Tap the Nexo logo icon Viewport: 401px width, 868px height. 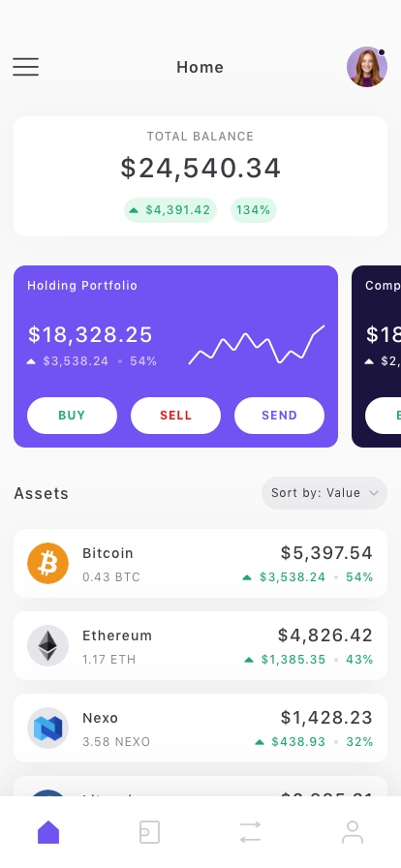tap(48, 728)
